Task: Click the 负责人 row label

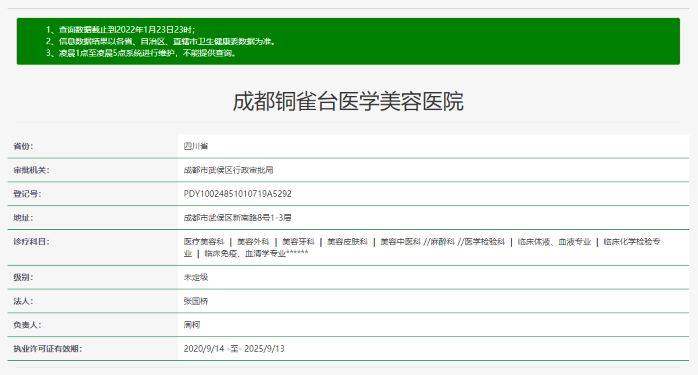Action: pyautogui.click(x=27, y=325)
